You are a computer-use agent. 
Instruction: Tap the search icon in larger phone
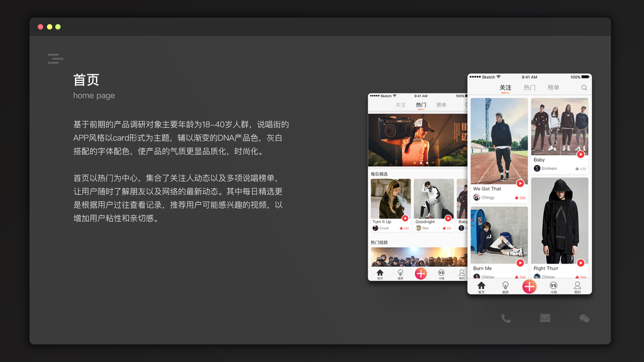(x=584, y=88)
